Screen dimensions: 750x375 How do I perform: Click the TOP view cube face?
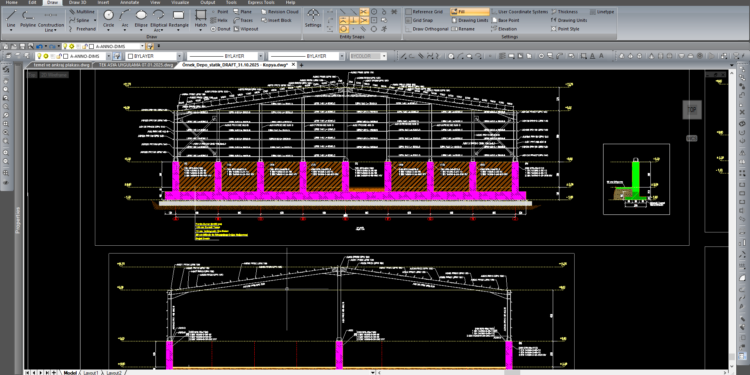pyautogui.click(x=692, y=110)
